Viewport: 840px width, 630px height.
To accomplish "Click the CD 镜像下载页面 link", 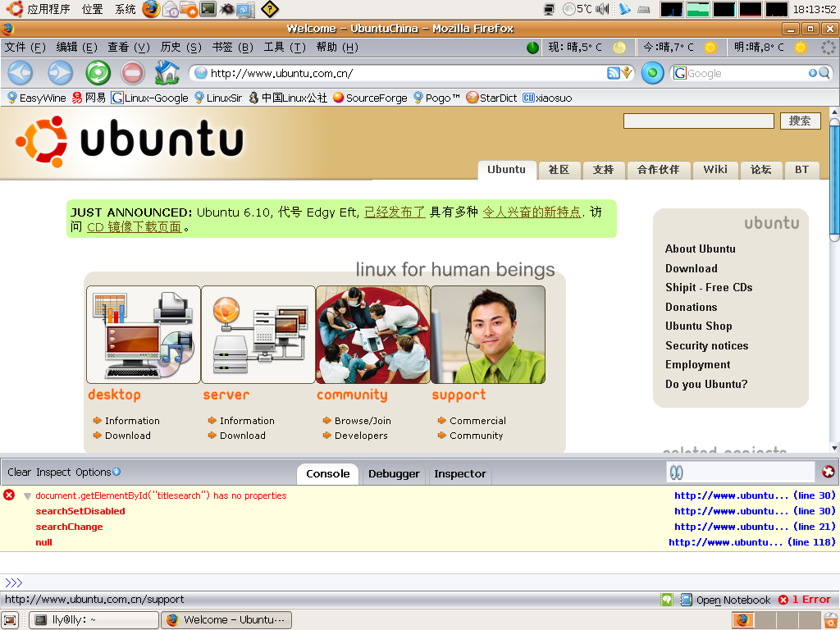I will click(x=134, y=227).
